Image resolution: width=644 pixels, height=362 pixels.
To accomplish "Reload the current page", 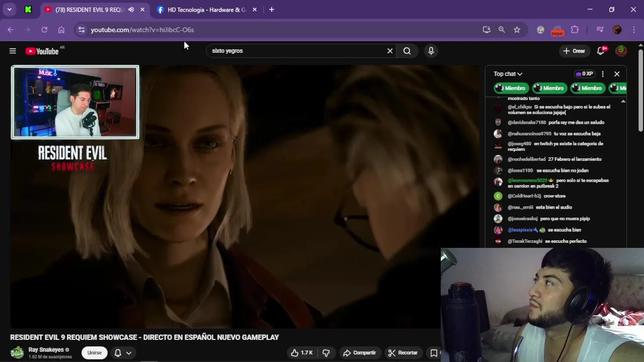I will [x=44, y=30].
